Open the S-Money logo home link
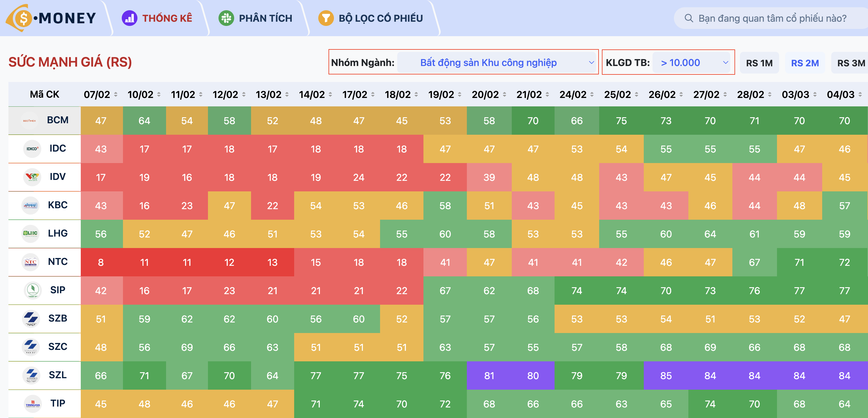 (x=51, y=18)
